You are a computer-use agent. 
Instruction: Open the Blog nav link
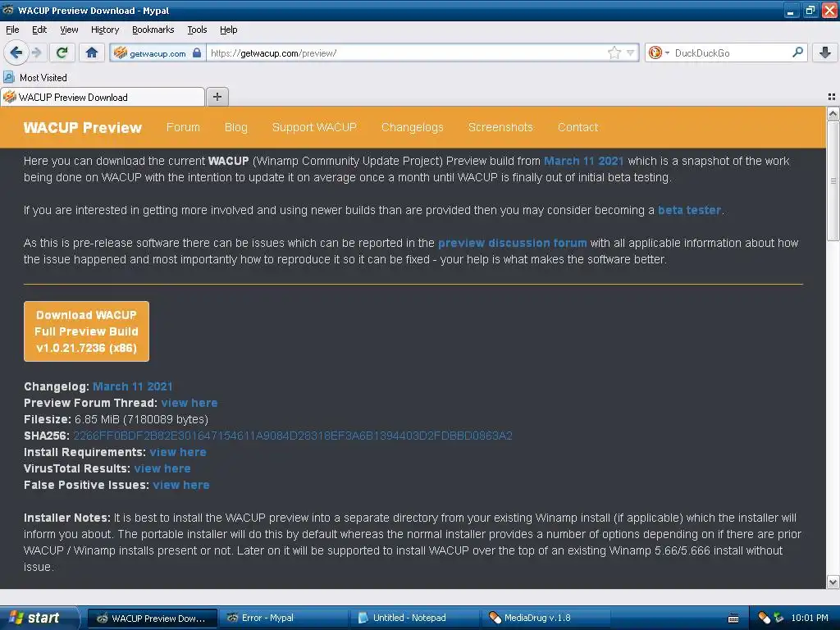pos(235,127)
